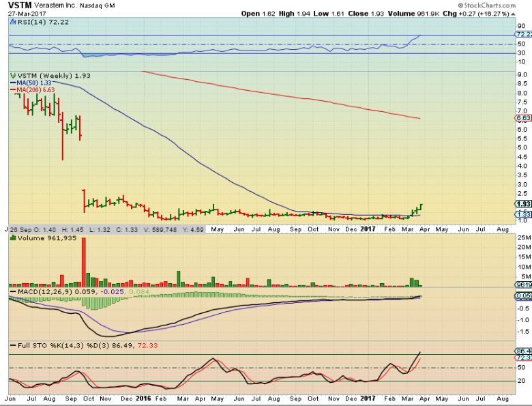Screen dimensions: 532x406
Task: Click the Volume 961.9K value in the header
Action: [414, 14]
